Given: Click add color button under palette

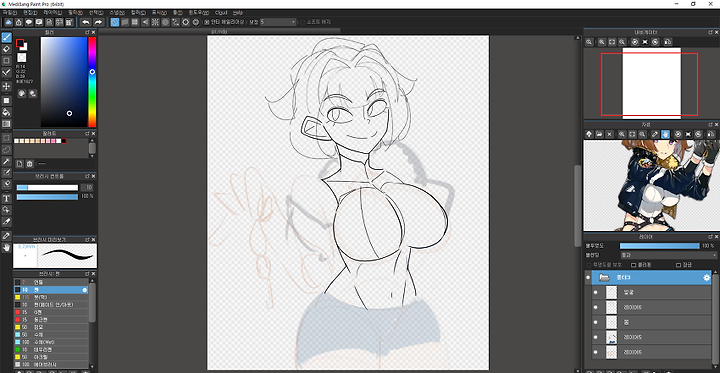Looking at the screenshot, I should pyautogui.click(x=19, y=164).
